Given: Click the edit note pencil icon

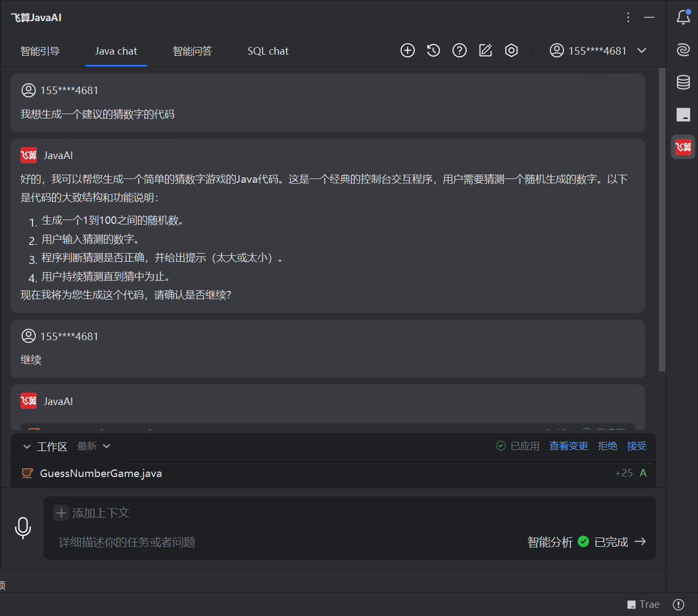Looking at the screenshot, I should tap(485, 51).
